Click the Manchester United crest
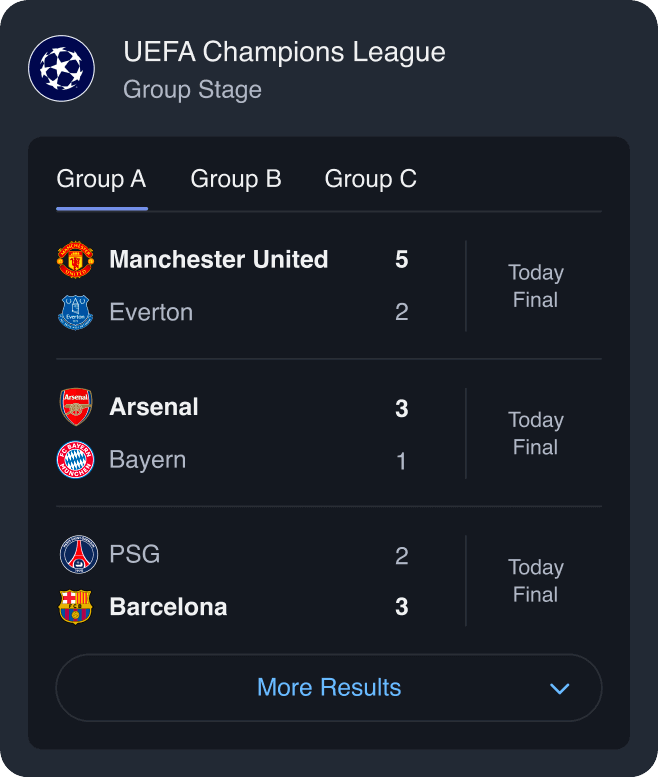 (75, 260)
